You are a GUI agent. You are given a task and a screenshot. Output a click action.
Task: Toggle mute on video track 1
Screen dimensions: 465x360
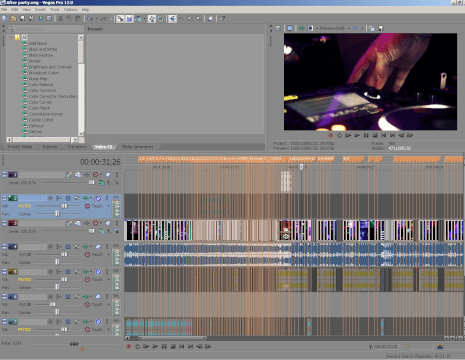coord(108,174)
